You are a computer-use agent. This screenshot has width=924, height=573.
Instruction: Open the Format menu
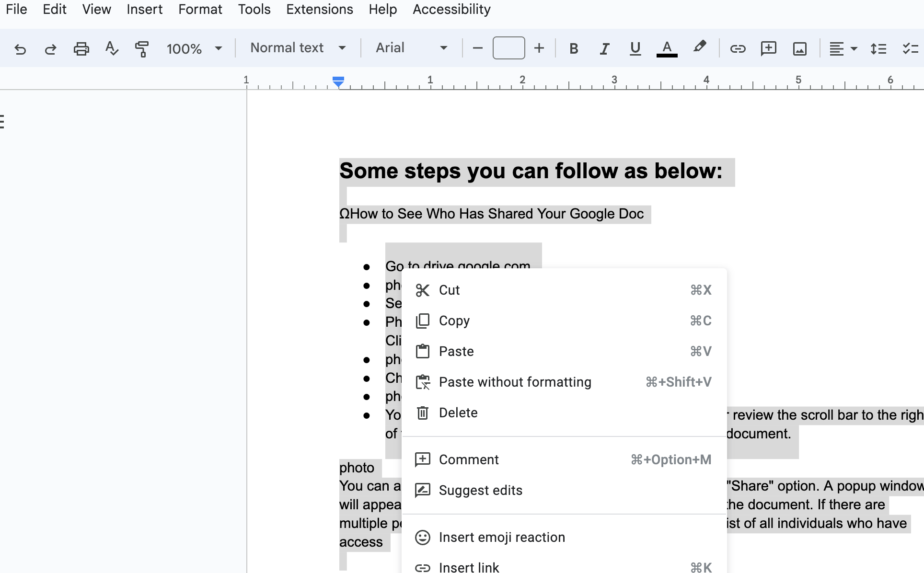pyautogui.click(x=200, y=9)
